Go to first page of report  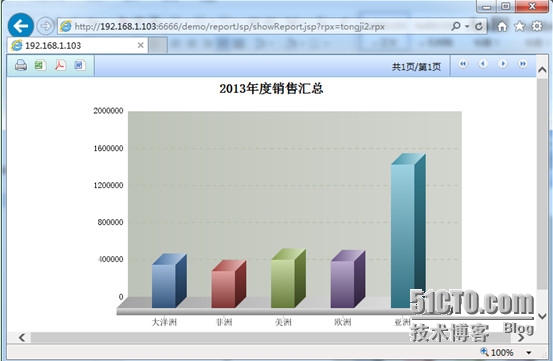point(463,64)
